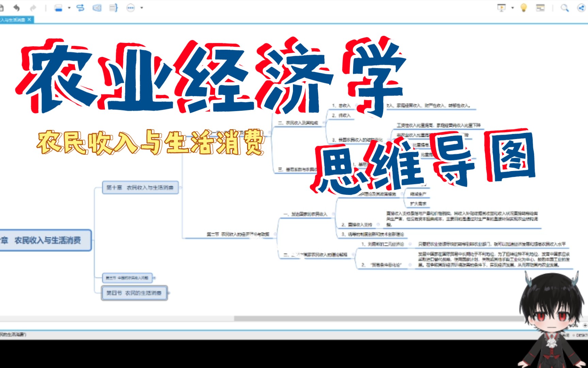The width and height of the screenshot is (588, 368).
Task: Collapse the 一、发达国家的农民收入 branch marker
Action: tap(333, 214)
